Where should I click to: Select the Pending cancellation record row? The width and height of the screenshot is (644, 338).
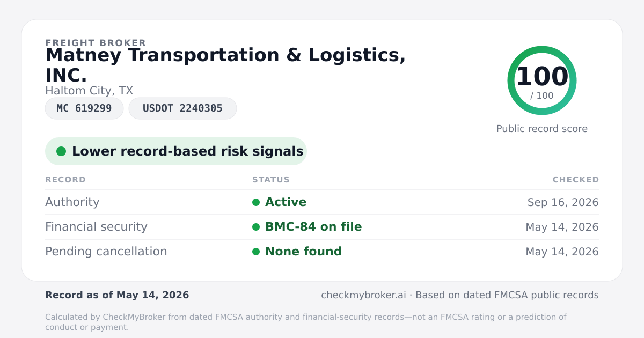tap(322, 252)
